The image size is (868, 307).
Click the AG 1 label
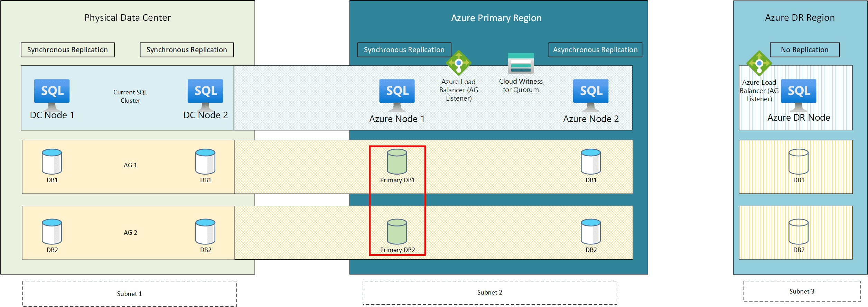pos(130,165)
